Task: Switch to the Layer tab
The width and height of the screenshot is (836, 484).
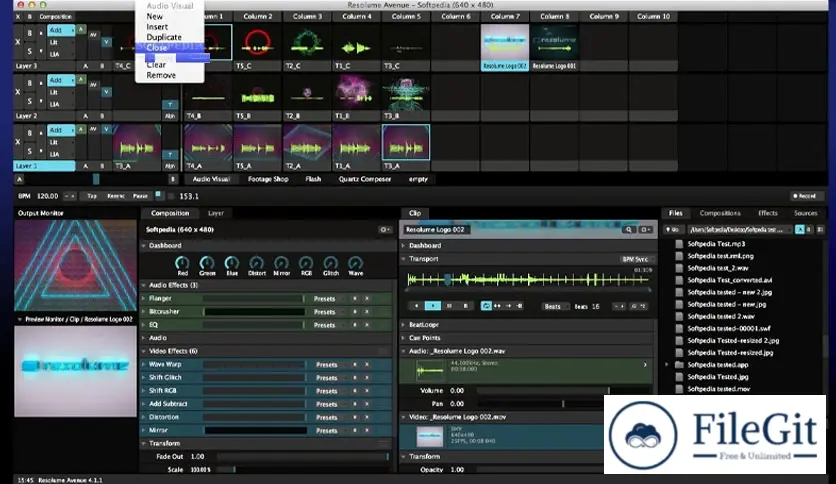Action: pos(215,213)
